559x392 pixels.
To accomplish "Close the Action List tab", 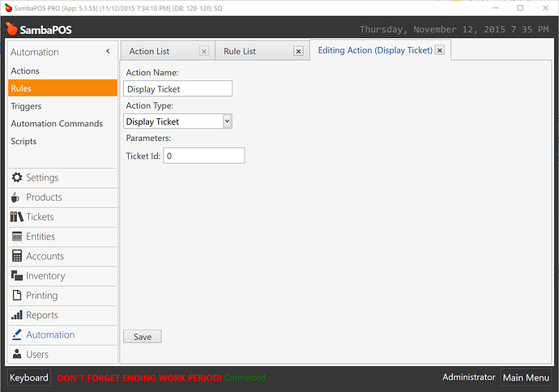I will pyautogui.click(x=203, y=51).
